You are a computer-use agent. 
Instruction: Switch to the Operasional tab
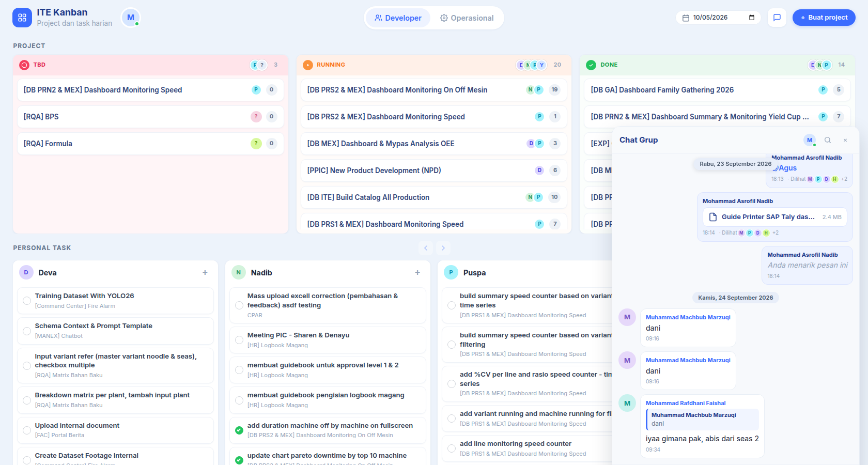467,18
